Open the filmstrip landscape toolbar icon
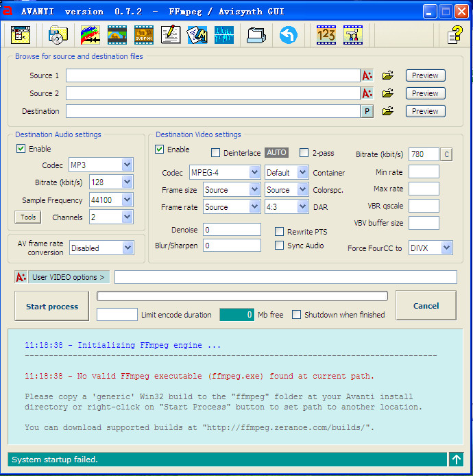 tap(117, 35)
